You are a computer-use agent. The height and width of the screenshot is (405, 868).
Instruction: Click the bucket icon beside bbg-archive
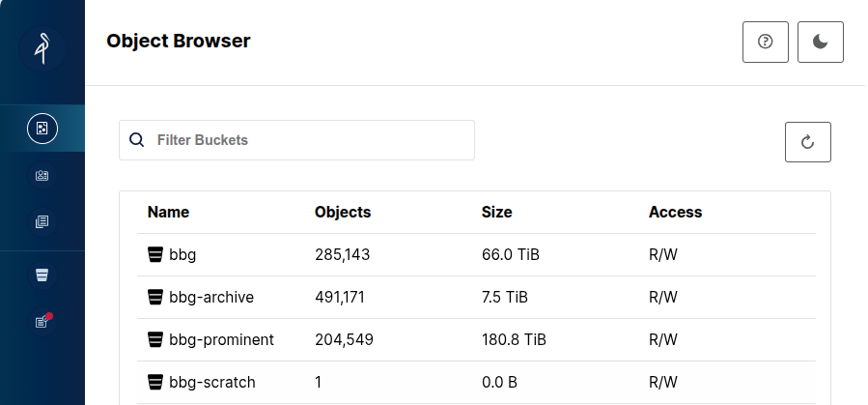tap(155, 297)
